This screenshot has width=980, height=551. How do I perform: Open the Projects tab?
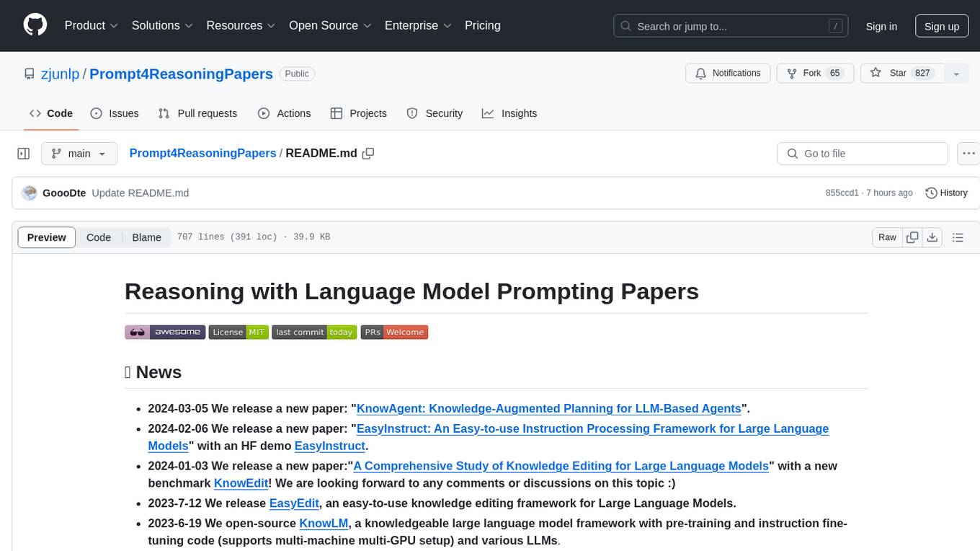(359, 113)
